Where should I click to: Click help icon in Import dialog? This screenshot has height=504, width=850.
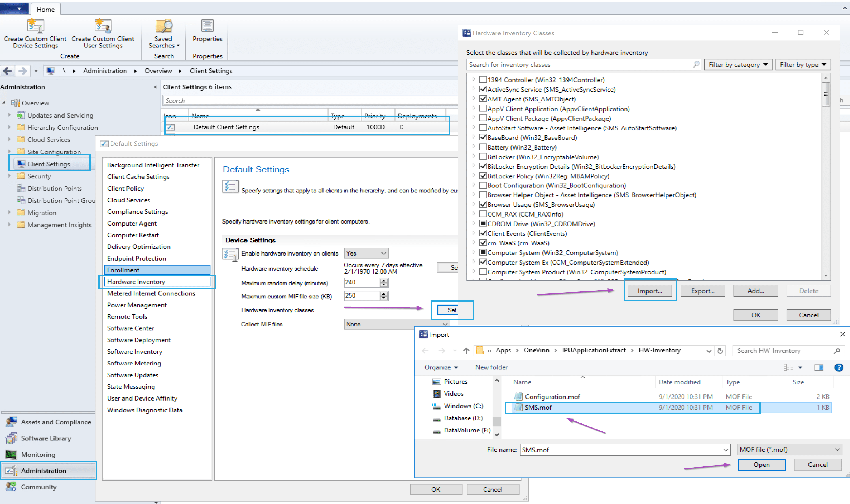(x=838, y=367)
